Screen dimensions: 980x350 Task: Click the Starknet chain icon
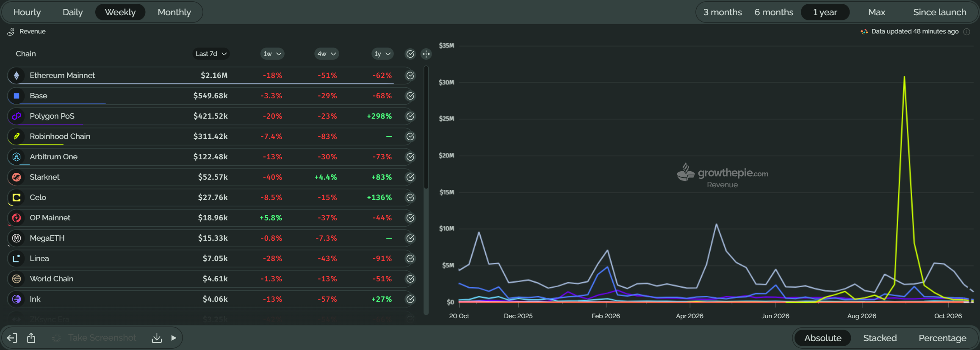(17, 177)
